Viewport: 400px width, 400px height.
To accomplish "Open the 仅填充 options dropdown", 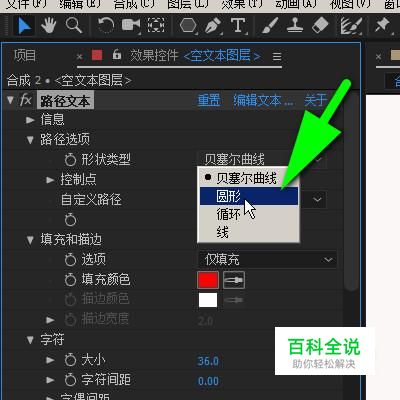I will (x=268, y=260).
